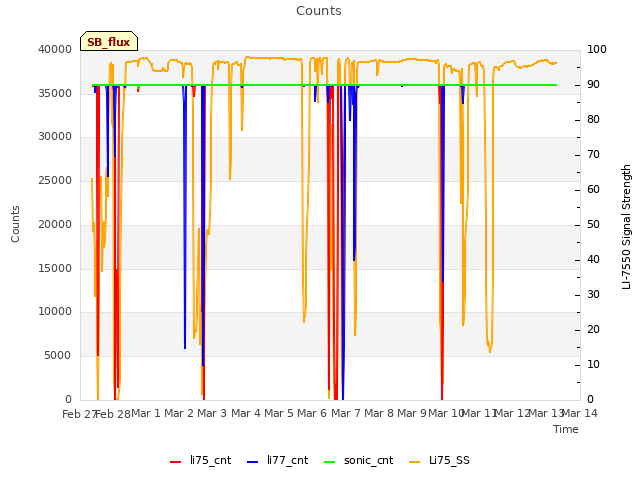Click the Mar 3 x-axis date label
Image resolution: width=640 pixels, height=480 pixels.
[212, 413]
